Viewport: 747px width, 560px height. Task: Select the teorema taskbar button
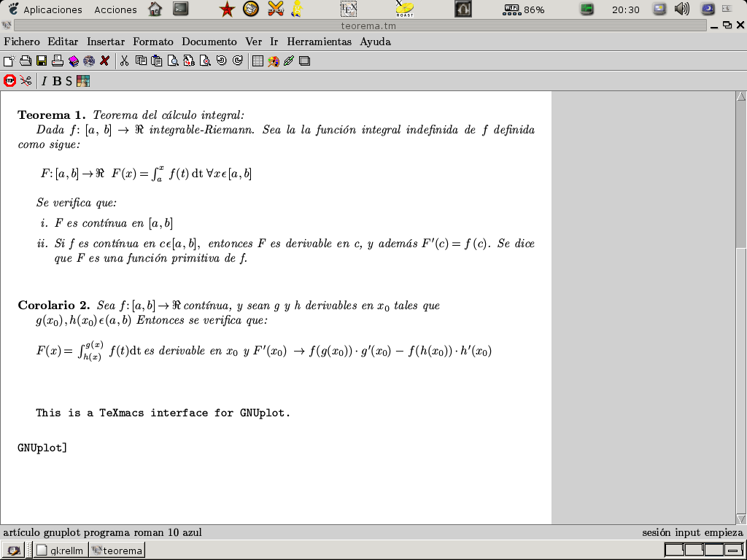point(117,551)
